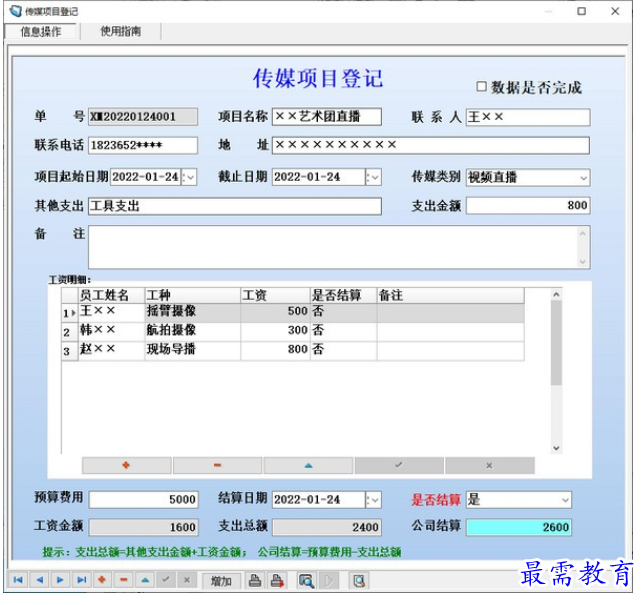Click printer icon with red arrow

click(277, 580)
